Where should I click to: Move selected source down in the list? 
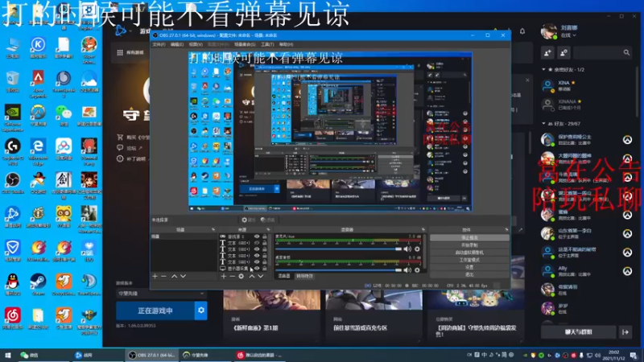[260, 276]
